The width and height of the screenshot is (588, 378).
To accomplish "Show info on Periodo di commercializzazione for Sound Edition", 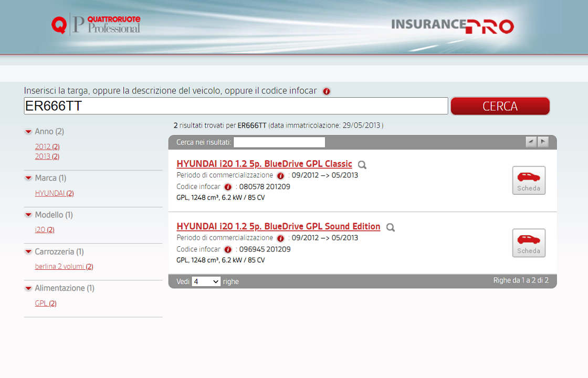I will click(280, 238).
